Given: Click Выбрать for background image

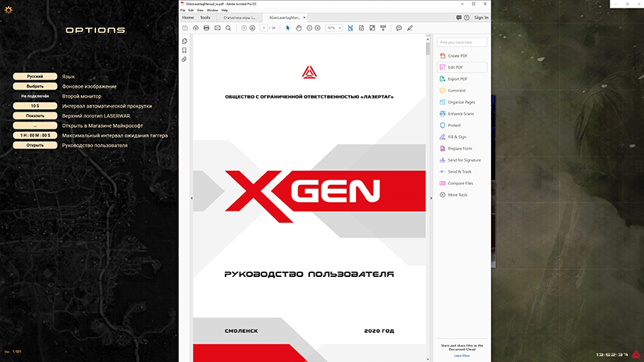Looking at the screenshot, I should pos(35,86).
